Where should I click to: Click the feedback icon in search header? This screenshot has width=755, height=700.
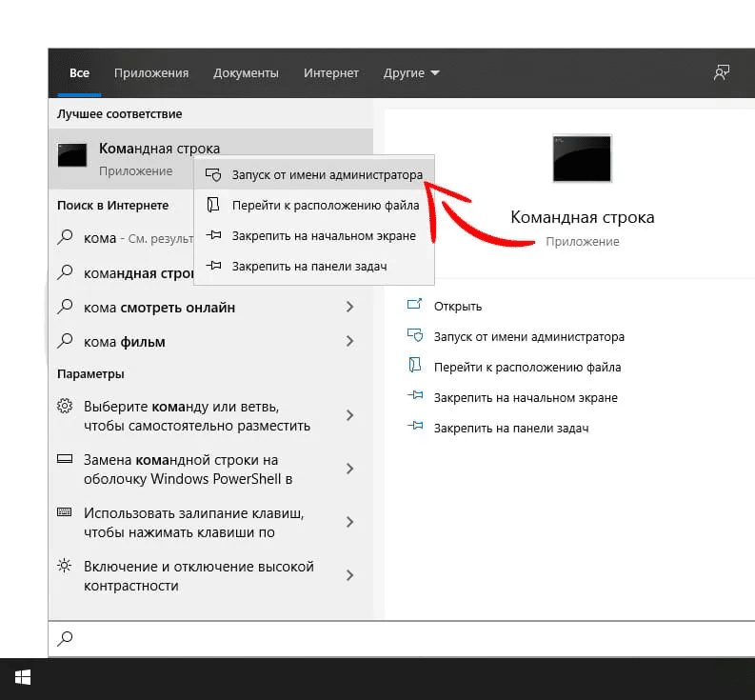tap(722, 73)
